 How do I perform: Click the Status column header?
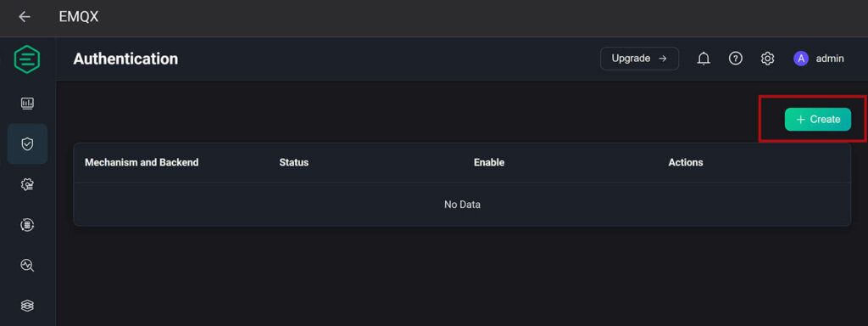(x=294, y=162)
